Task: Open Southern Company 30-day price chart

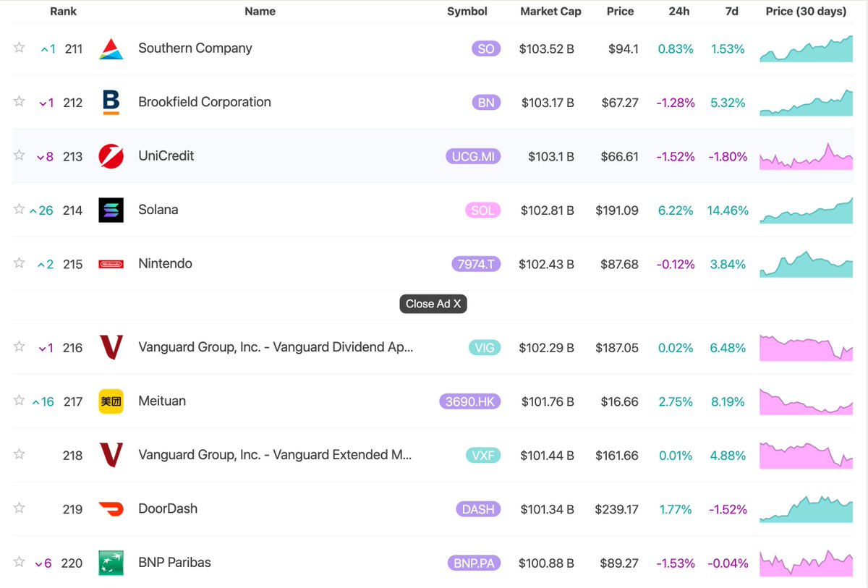Action: (807, 48)
